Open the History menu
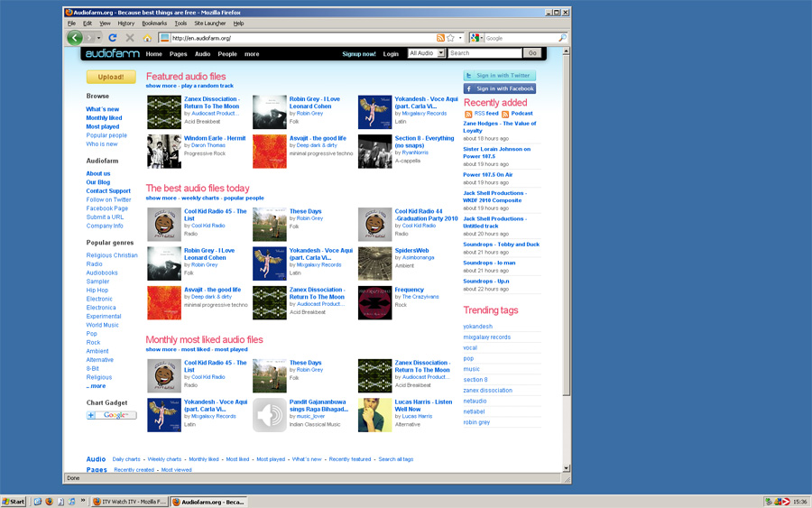Viewport: 812px width, 508px height. pos(125,23)
